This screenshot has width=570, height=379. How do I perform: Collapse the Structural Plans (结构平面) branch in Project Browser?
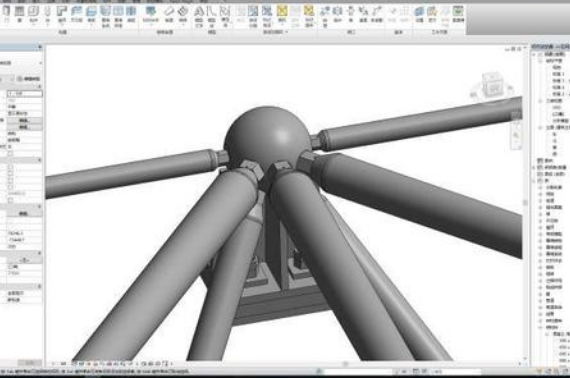pyautogui.click(x=541, y=61)
